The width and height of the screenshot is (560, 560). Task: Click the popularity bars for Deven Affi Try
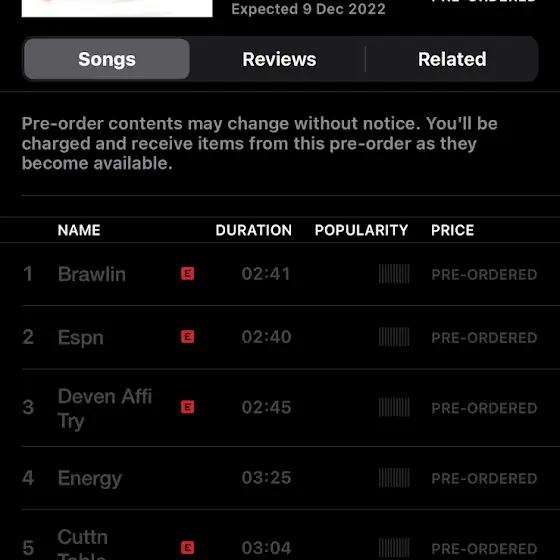(x=394, y=407)
